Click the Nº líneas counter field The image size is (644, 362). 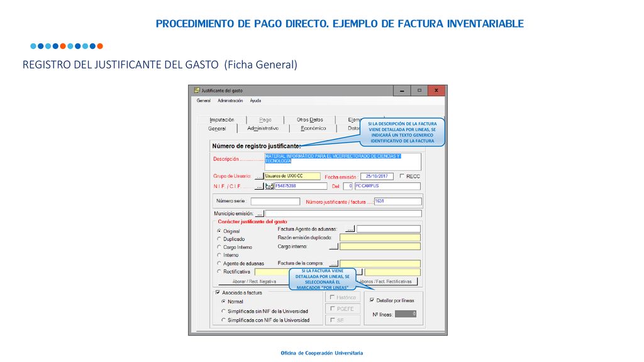(406, 314)
